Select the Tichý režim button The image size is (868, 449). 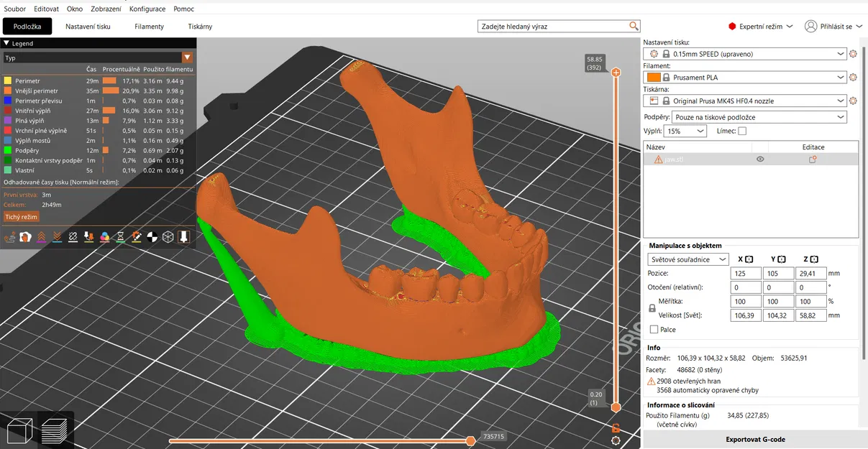(21, 216)
